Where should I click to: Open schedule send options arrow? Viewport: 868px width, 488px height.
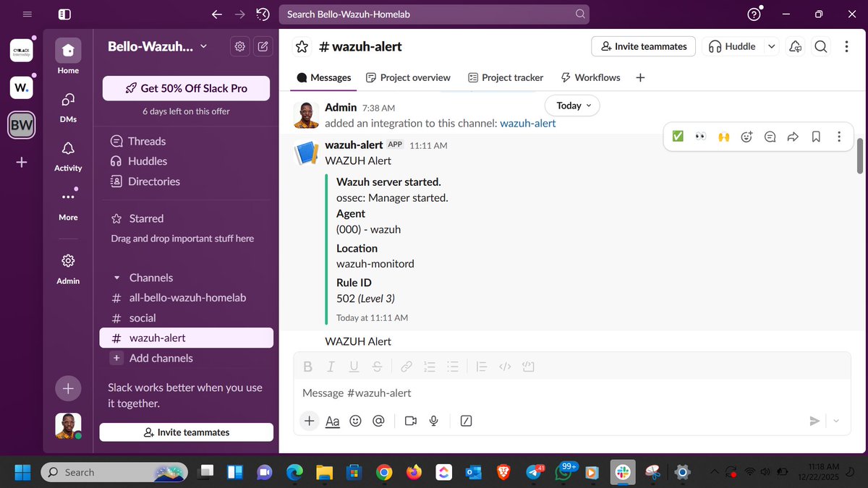(837, 421)
